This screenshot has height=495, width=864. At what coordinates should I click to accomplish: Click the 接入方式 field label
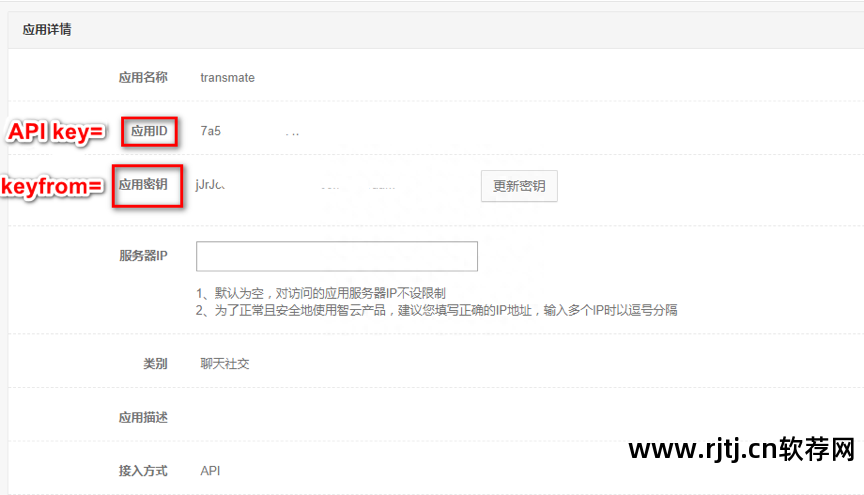coord(143,471)
